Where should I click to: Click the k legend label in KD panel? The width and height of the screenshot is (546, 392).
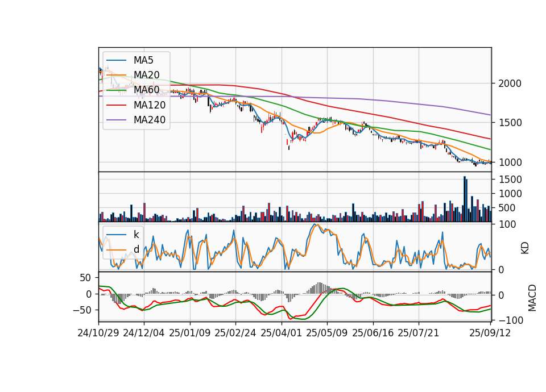pos(136,235)
